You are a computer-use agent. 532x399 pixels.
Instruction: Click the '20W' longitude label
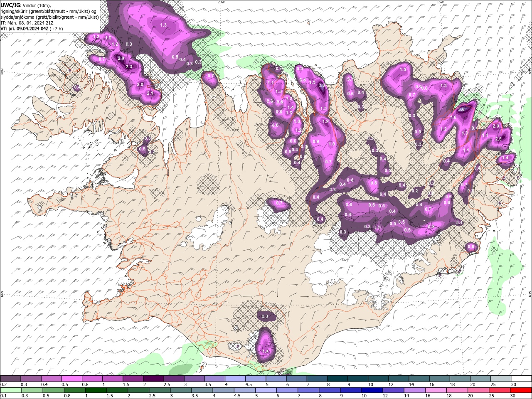tap(221, 2)
